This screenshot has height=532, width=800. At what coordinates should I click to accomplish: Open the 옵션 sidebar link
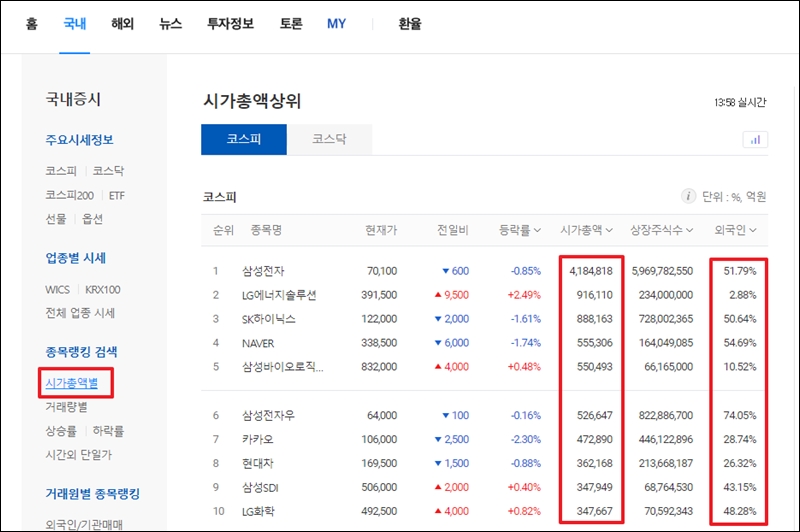coord(92,219)
